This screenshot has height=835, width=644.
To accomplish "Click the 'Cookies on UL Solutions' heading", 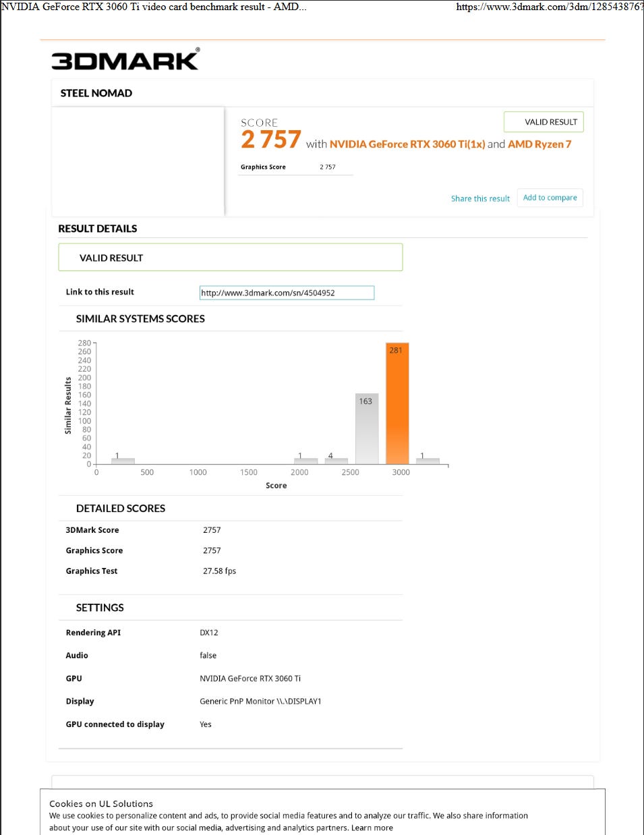I will click(101, 804).
